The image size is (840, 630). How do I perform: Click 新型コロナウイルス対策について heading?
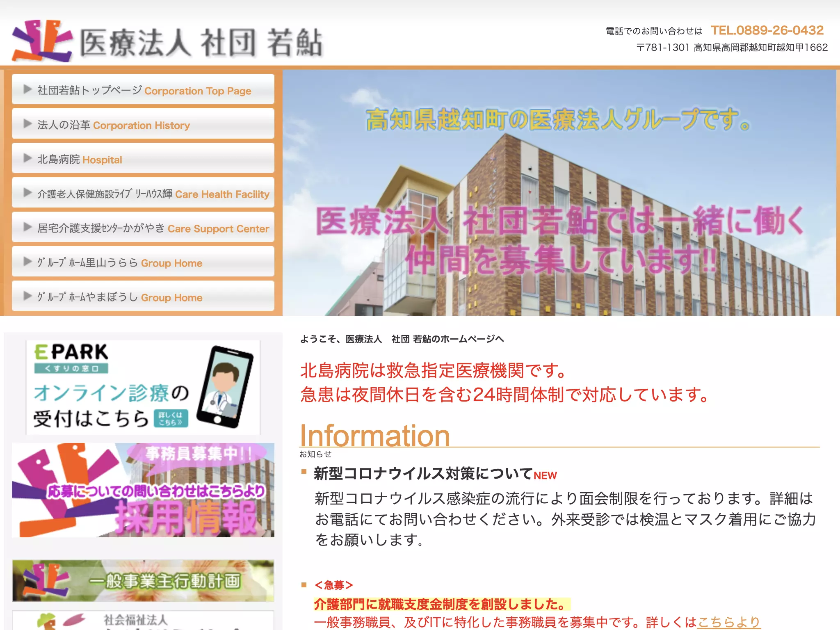click(x=423, y=474)
